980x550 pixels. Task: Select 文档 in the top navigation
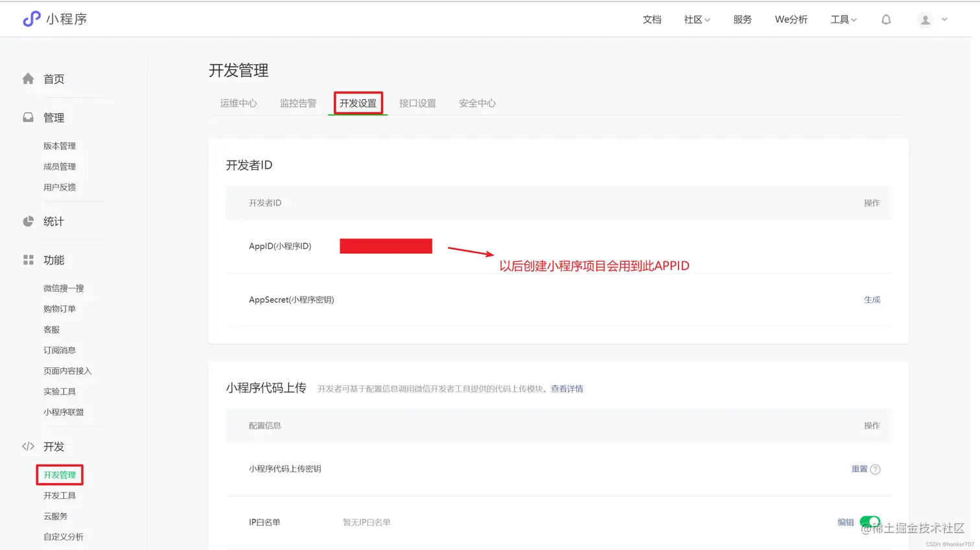coord(652,19)
